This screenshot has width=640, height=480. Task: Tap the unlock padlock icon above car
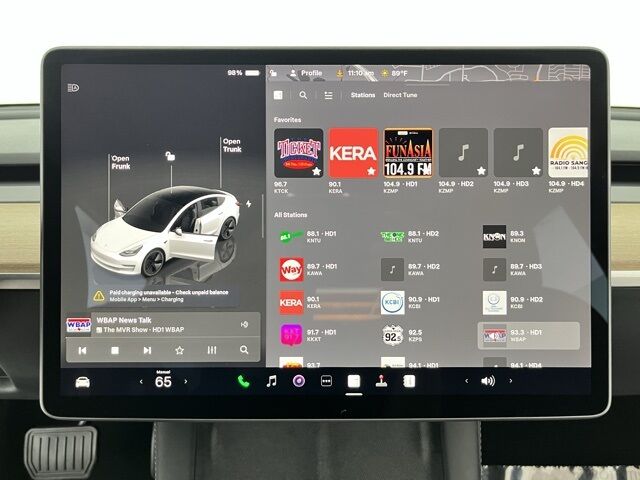(171, 155)
